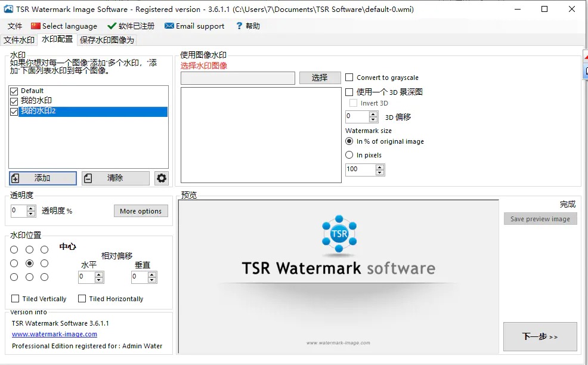Select the In pixels size option
Viewport: 588px width, 365px height.
348,155
